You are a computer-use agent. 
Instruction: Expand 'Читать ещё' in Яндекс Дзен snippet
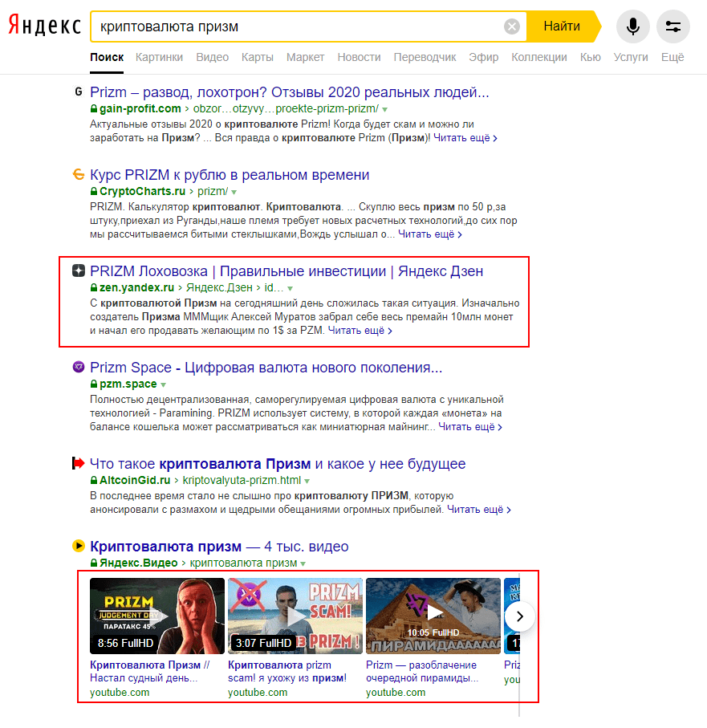(x=360, y=331)
